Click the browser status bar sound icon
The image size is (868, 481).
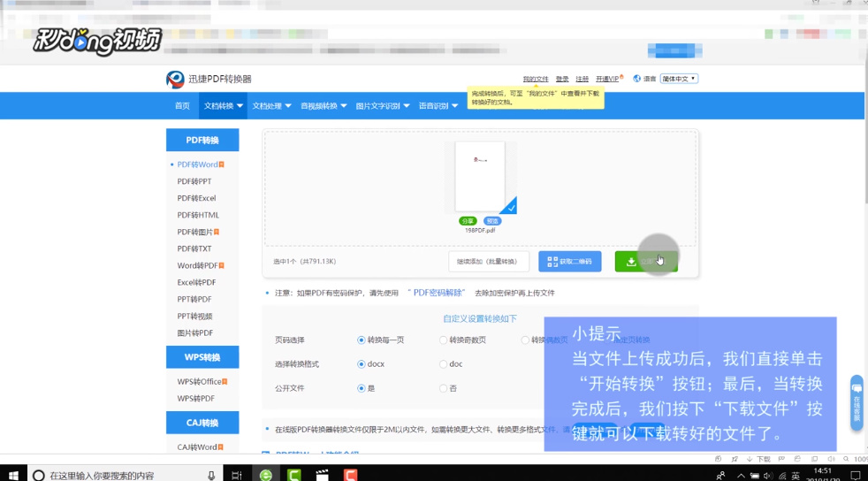831,459
